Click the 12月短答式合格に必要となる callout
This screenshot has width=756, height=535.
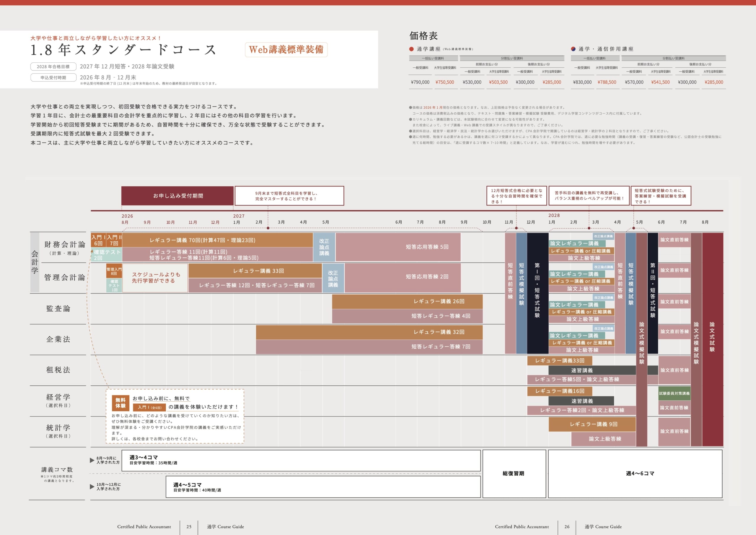[x=516, y=196]
